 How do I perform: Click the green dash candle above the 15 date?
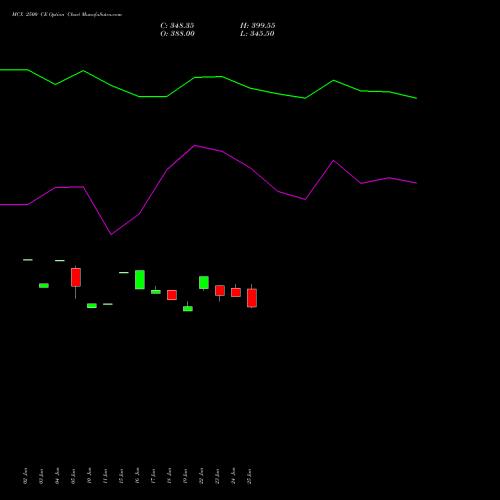124,273
